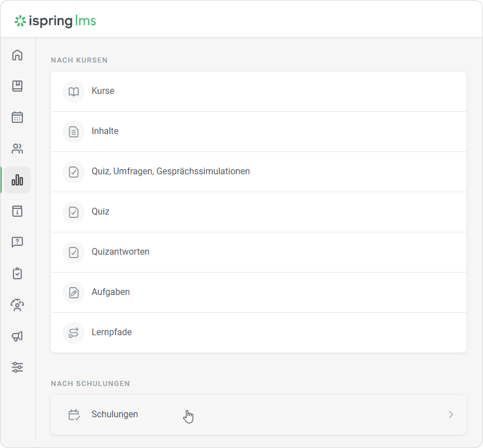The width and height of the screenshot is (483, 448).
Task: Open the question bubble sidebar icon
Action: point(17,242)
